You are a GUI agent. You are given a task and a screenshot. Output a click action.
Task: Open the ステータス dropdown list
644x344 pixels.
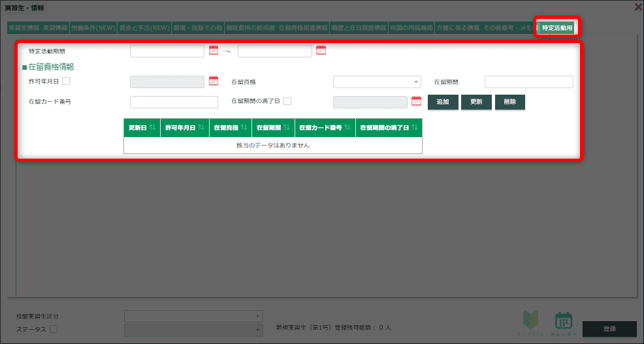tap(193, 330)
